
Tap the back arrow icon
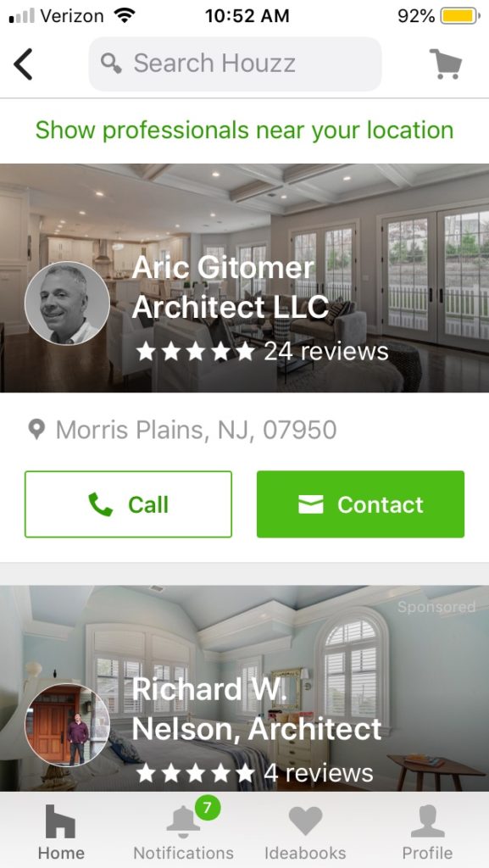pyautogui.click(x=23, y=64)
